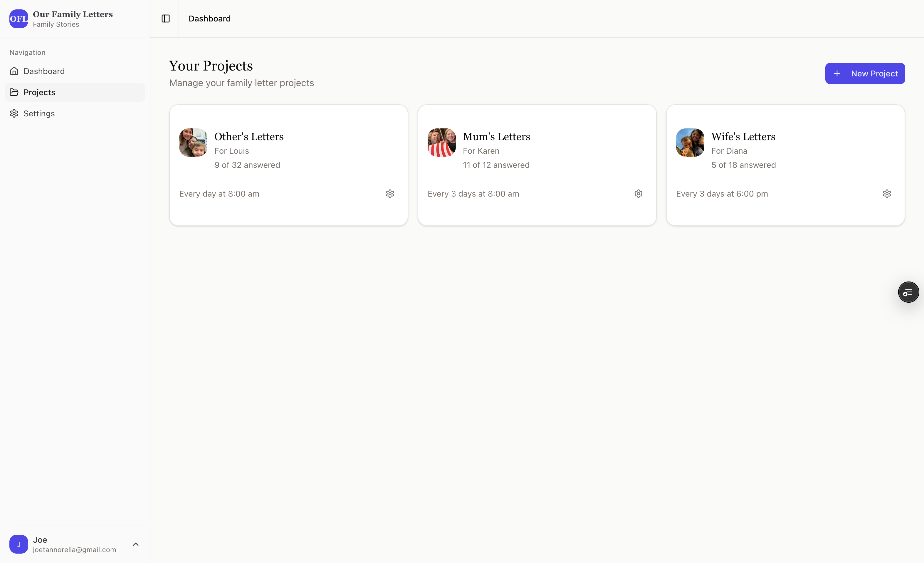Screen dimensions: 924x563
Task: Open user menu via joetannorella email
Action: 74,549
